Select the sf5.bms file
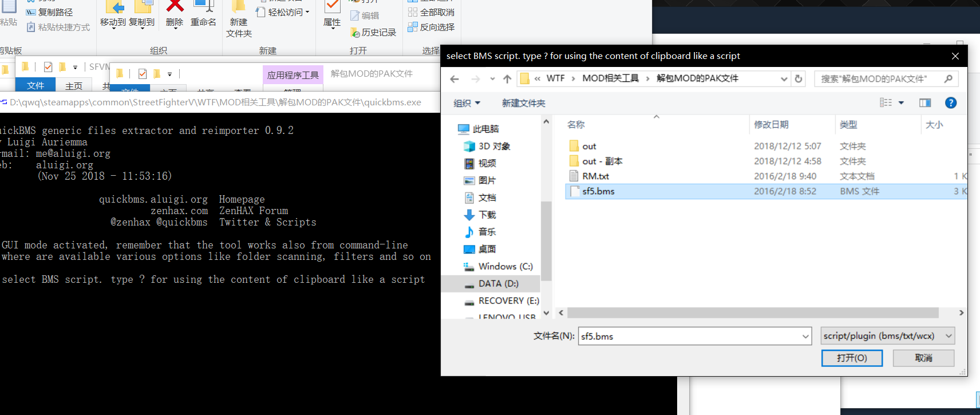The image size is (980, 415). coord(766,191)
